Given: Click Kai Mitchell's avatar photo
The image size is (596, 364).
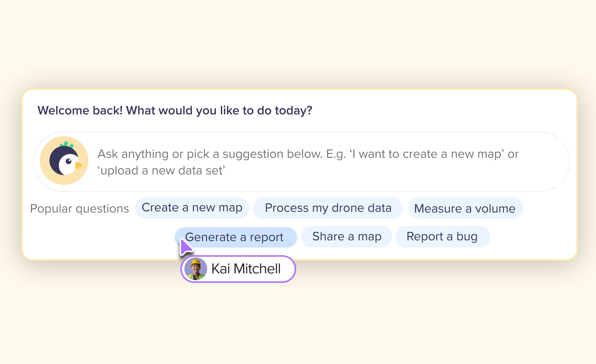Looking at the screenshot, I should click(196, 269).
